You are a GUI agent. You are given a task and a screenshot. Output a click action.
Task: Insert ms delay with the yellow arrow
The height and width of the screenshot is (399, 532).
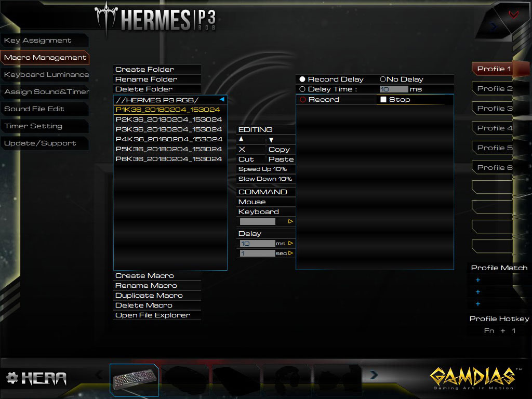coord(290,243)
